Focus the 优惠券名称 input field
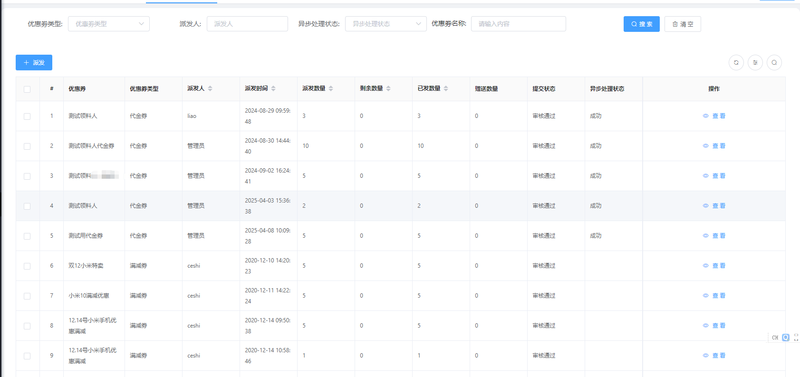Image resolution: width=800 pixels, height=377 pixels. [518, 24]
